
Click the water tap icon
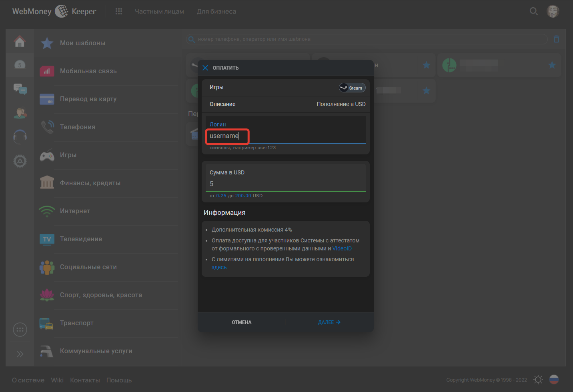pyautogui.click(x=46, y=351)
